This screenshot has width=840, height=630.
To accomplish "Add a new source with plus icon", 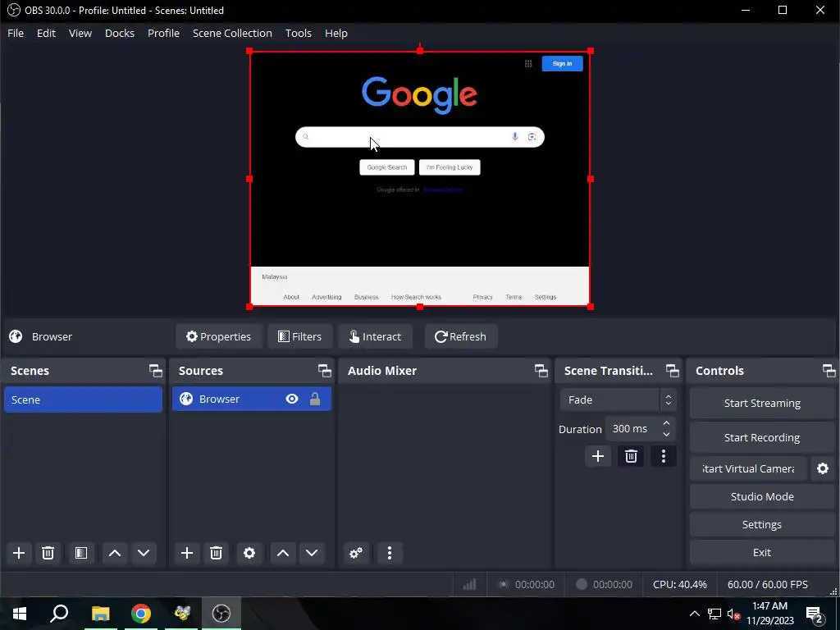I will [187, 553].
